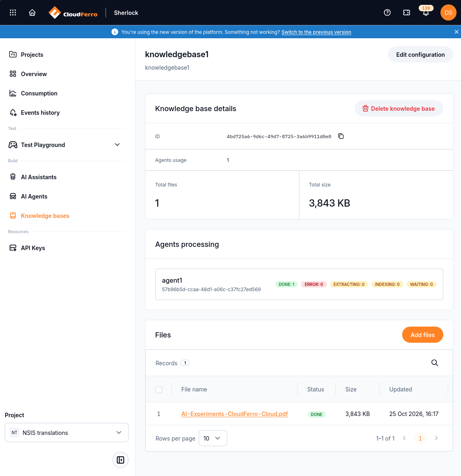Open the Rows per page dropdown
This screenshot has width=461, height=476.
[x=213, y=438]
